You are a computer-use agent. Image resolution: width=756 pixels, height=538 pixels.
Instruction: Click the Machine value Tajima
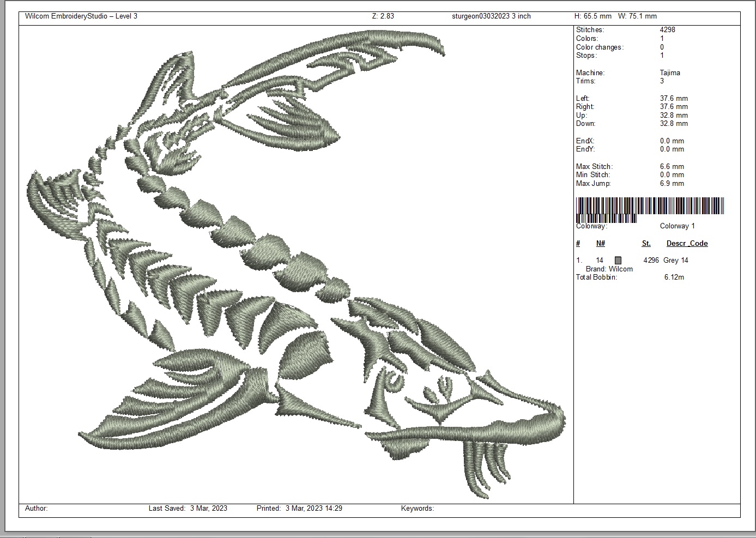(x=670, y=72)
